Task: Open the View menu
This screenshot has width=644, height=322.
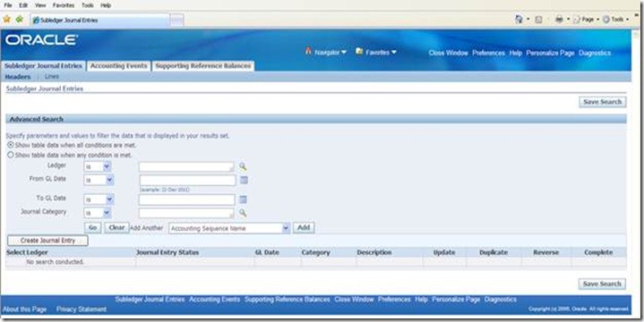Action: point(40,5)
